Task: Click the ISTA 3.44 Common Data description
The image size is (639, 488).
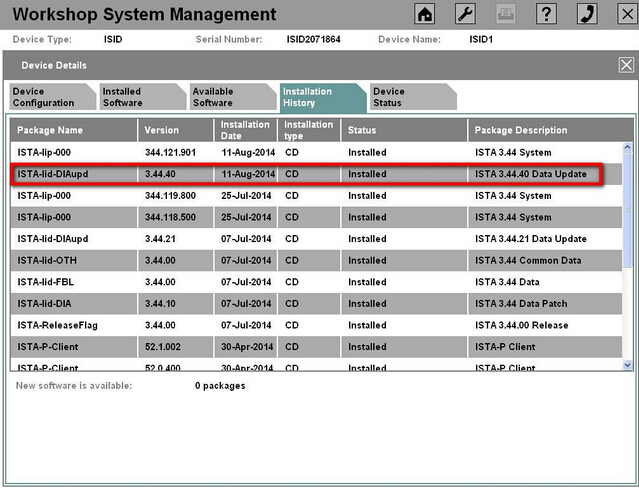Action: (528, 261)
